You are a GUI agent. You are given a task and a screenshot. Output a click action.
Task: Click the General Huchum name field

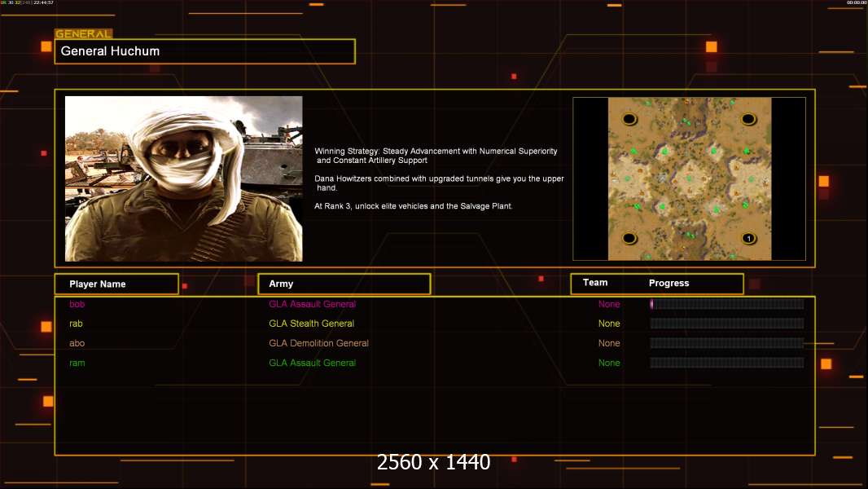point(204,51)
